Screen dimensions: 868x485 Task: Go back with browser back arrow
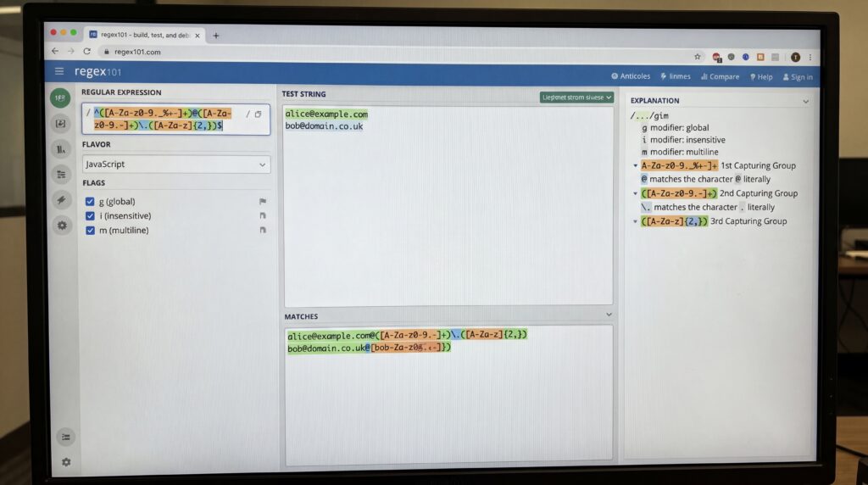coord(55,51)
